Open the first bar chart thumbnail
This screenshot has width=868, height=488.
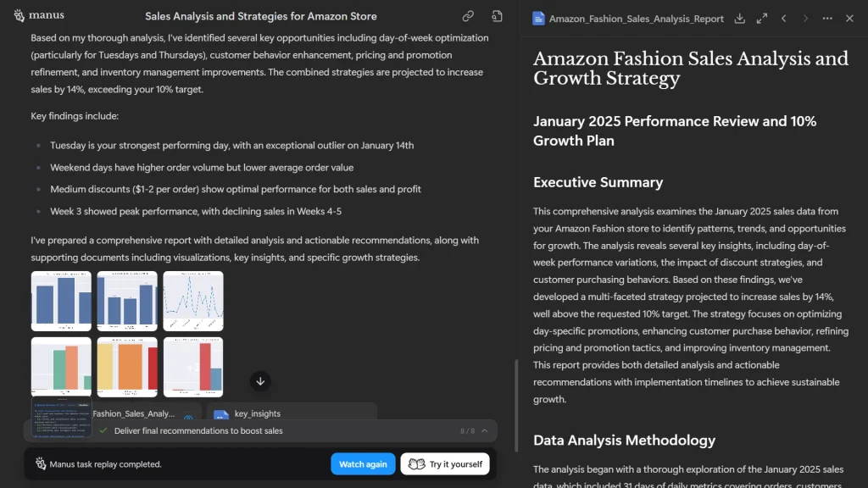point(60,302)
